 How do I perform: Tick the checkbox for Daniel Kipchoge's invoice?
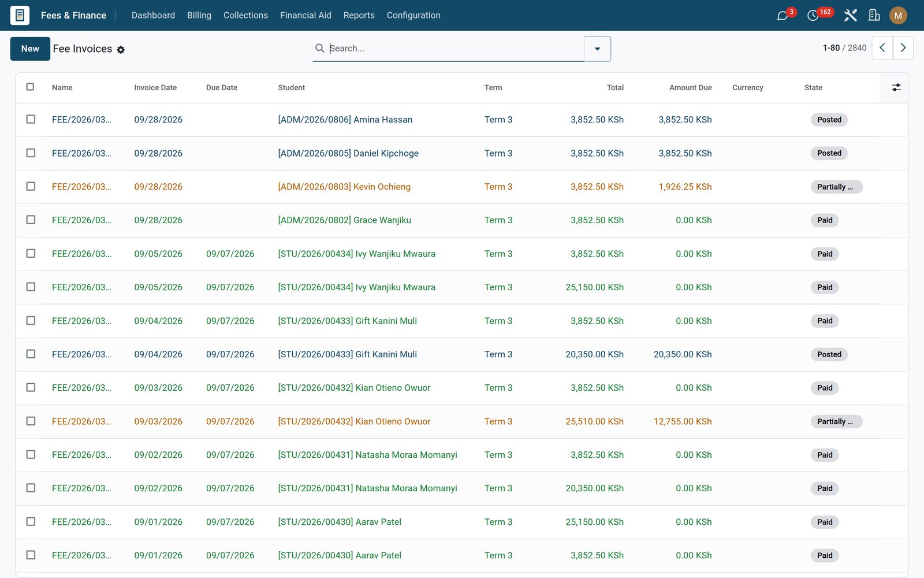31,153
